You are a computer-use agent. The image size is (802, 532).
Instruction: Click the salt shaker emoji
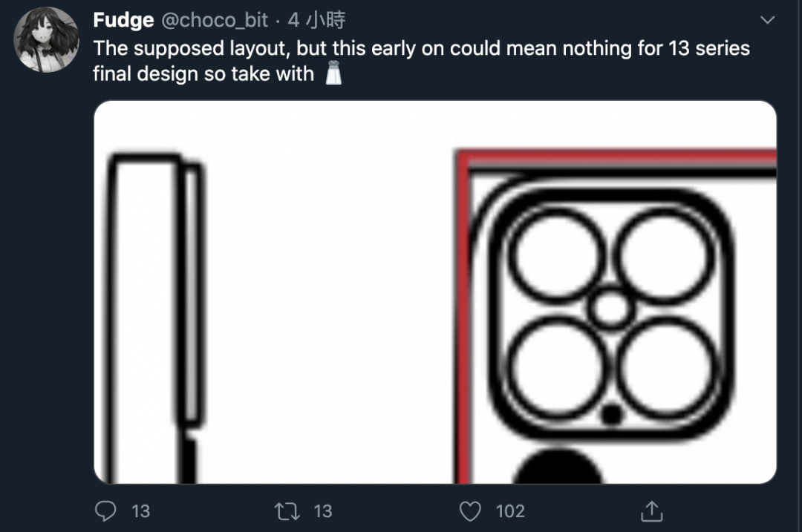333,73
